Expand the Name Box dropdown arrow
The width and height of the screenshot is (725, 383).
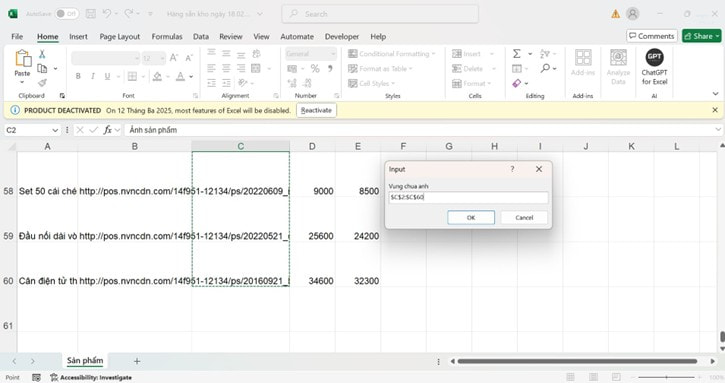point(55,130)
